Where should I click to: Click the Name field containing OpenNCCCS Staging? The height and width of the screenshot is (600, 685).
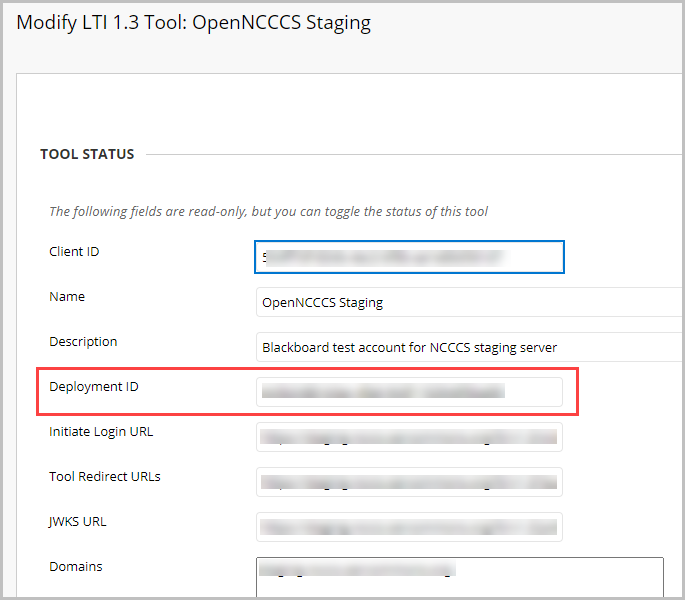[470, 302]
